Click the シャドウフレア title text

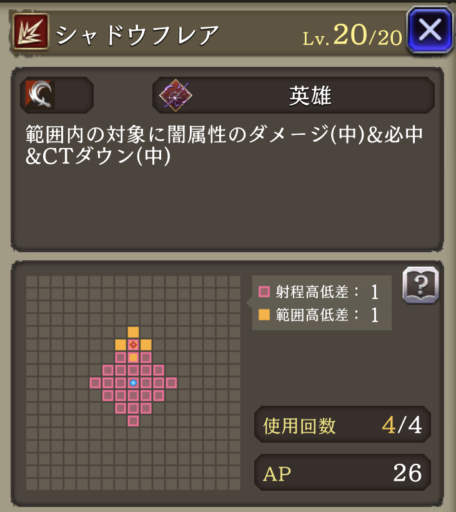coord(137,35)
